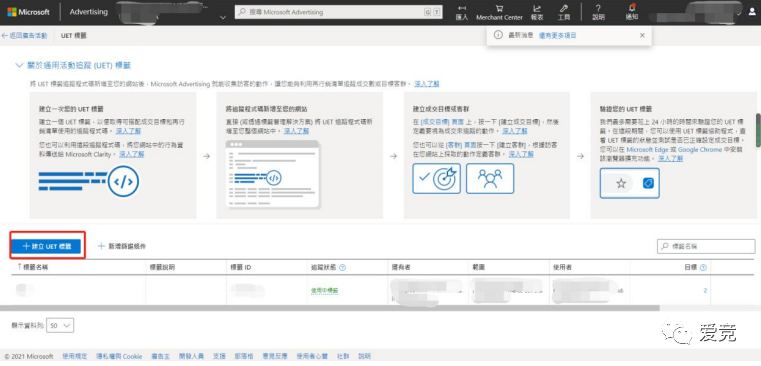Open the Merchant Center cart icon

tap(499, 8)
